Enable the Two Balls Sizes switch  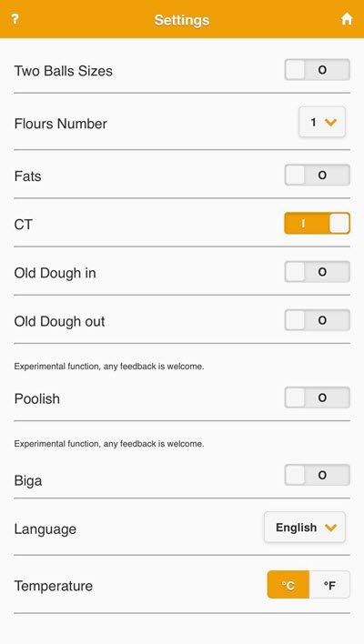[x=318, y=70]
